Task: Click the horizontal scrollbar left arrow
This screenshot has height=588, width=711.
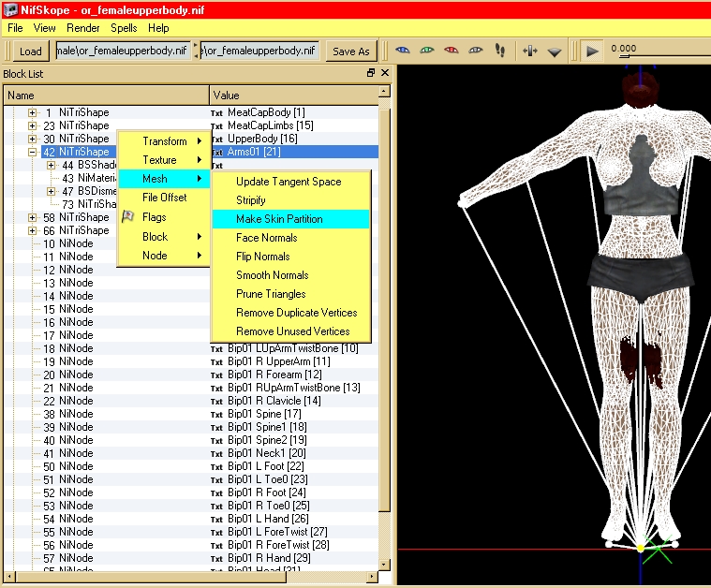Action: tap(9, 577)
